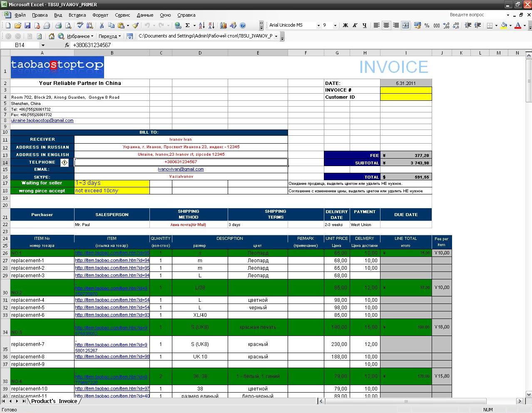
Task: Apply the red Font Color A
Action: 518,25
